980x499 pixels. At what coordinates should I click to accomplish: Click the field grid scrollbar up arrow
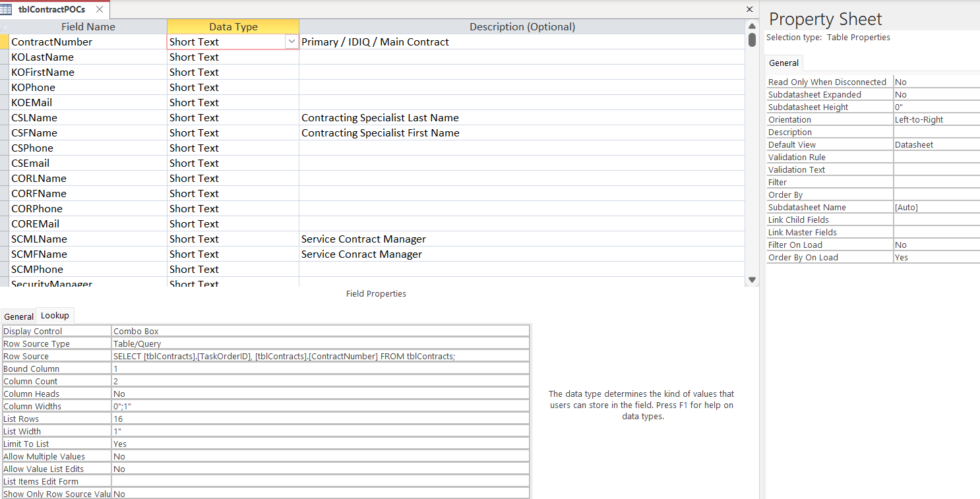[752, 26]
